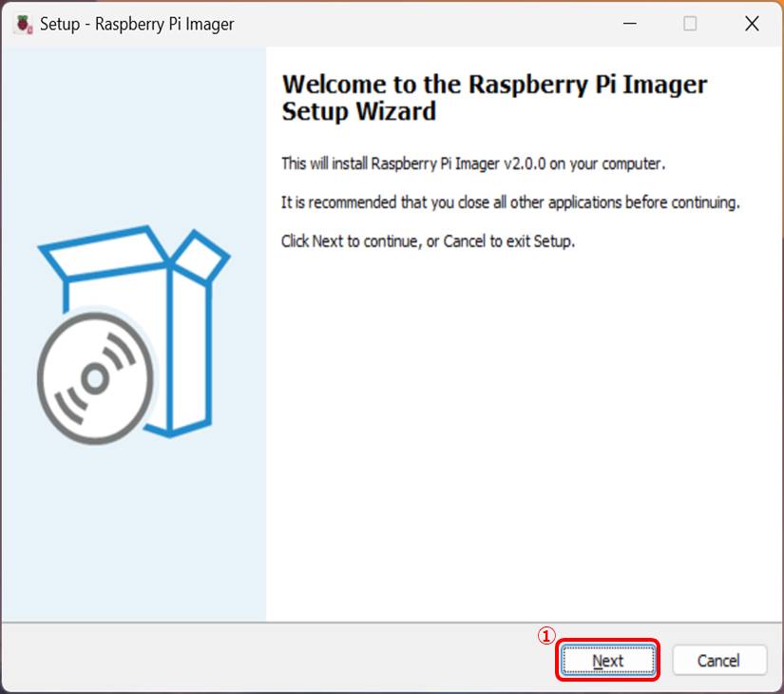Close the Raspberry Pi Imager Setup window

click(752, 24)
